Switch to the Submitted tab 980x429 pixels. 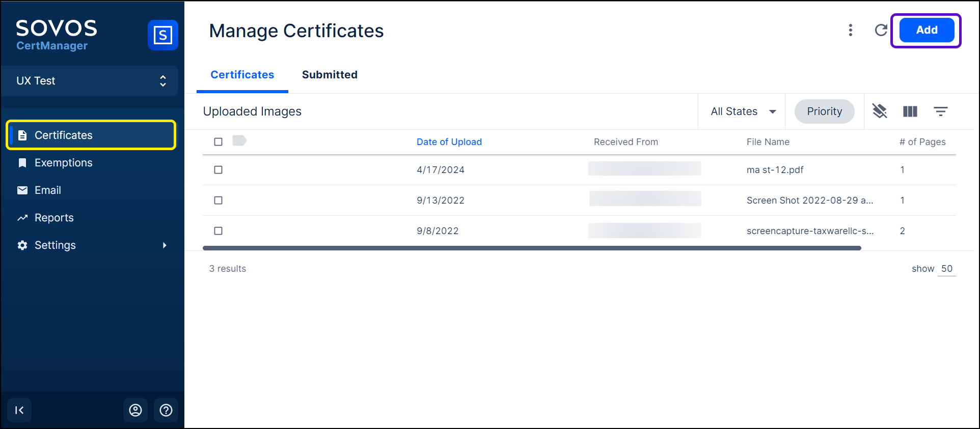point(330,75)
